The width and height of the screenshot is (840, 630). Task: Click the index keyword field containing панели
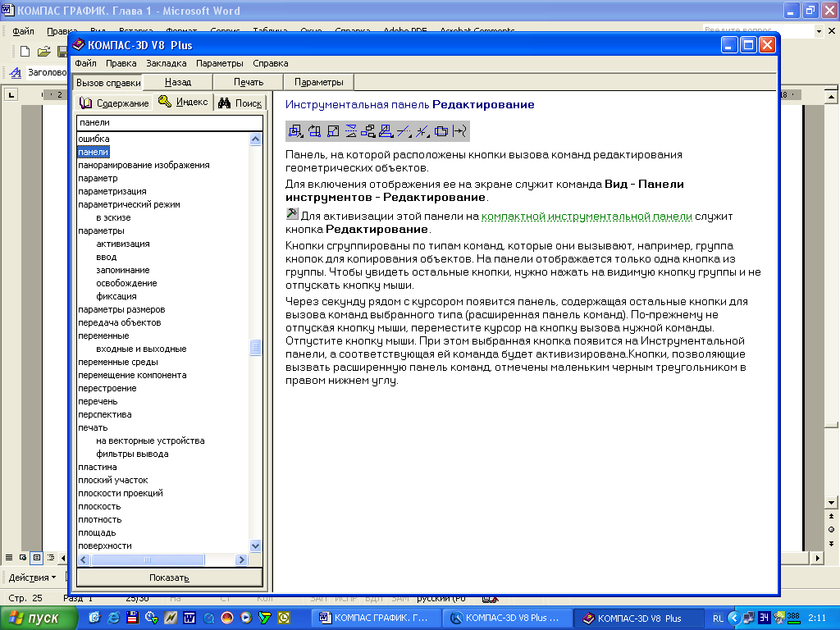(169, 123)
